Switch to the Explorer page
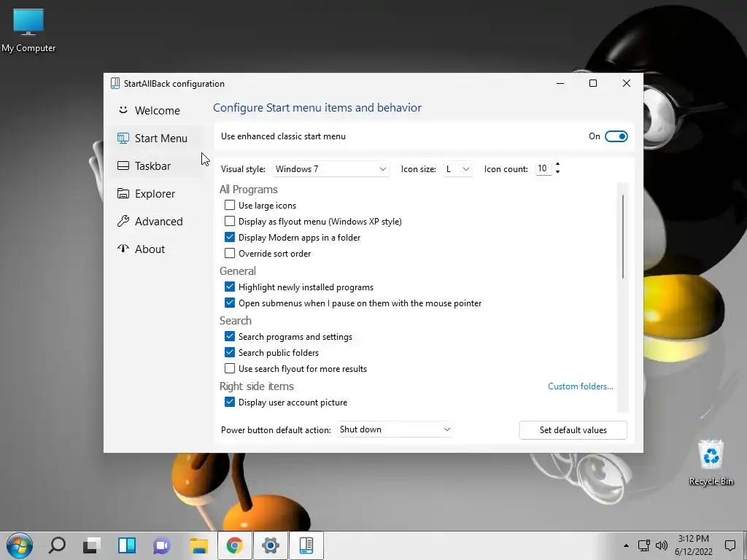 (157, 193)
